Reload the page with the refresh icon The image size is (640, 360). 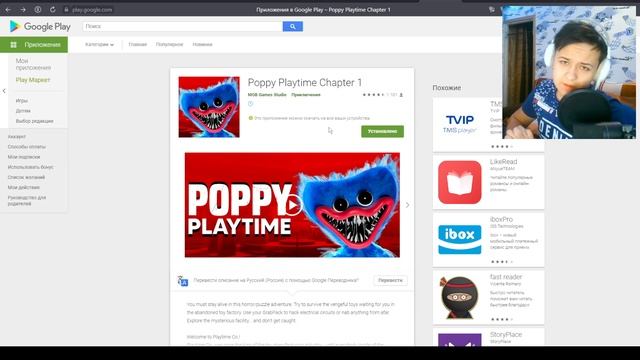(53, 9)
